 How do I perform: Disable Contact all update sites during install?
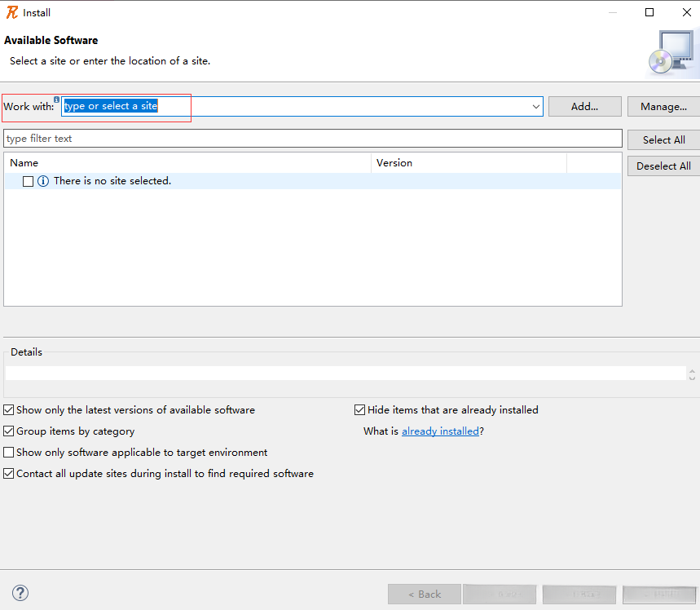tap(9, 474)
